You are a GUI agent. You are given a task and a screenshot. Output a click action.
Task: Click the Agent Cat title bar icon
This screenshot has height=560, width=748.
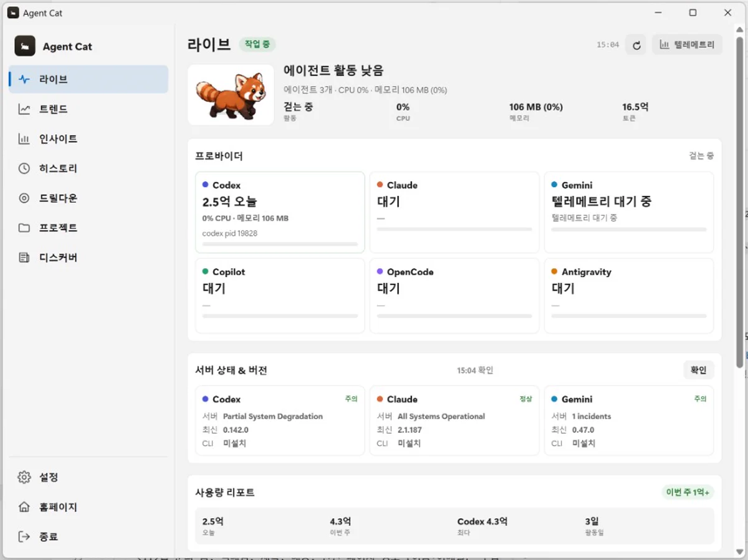tap(13, 12)
